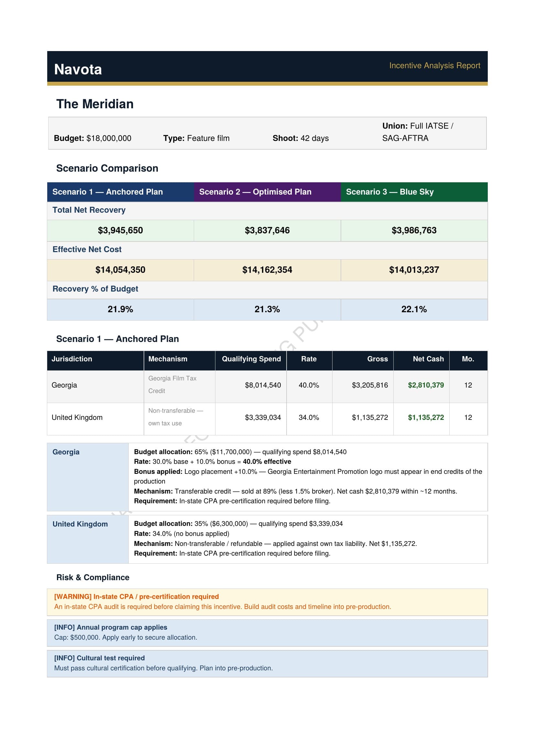Click the 21.9% recovery value
This screenshot has width=535, height=756.
click(x=120, y=310)
